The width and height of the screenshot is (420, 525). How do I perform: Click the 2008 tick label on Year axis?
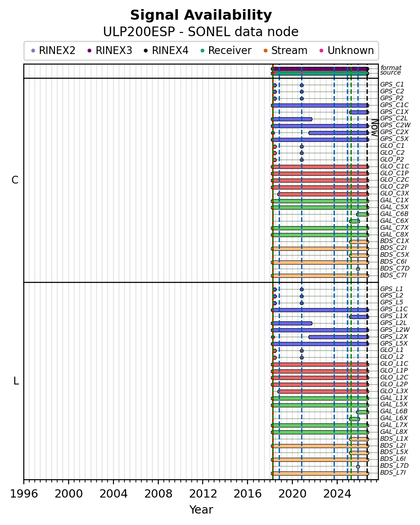point(158,494)
